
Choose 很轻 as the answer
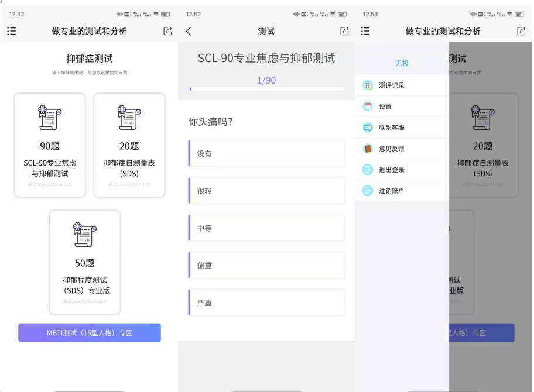pyautogui.click(x=266, y=191)
